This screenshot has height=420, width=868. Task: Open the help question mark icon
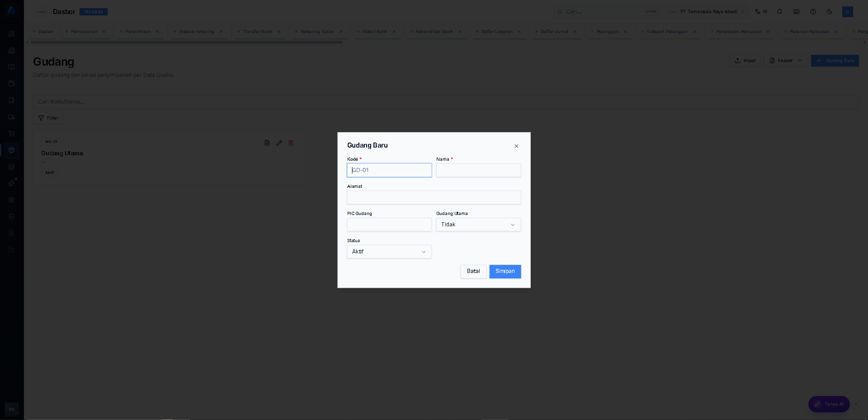click(x=813, y=12)
